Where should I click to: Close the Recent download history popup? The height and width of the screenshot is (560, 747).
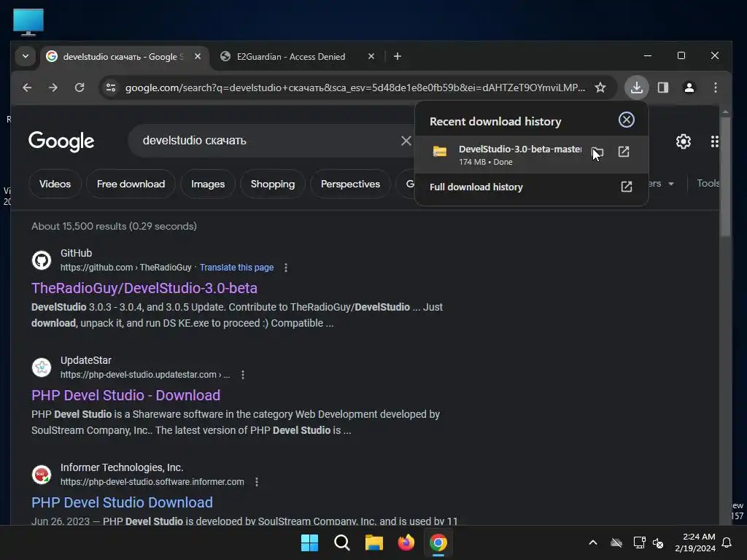[627, 120]
